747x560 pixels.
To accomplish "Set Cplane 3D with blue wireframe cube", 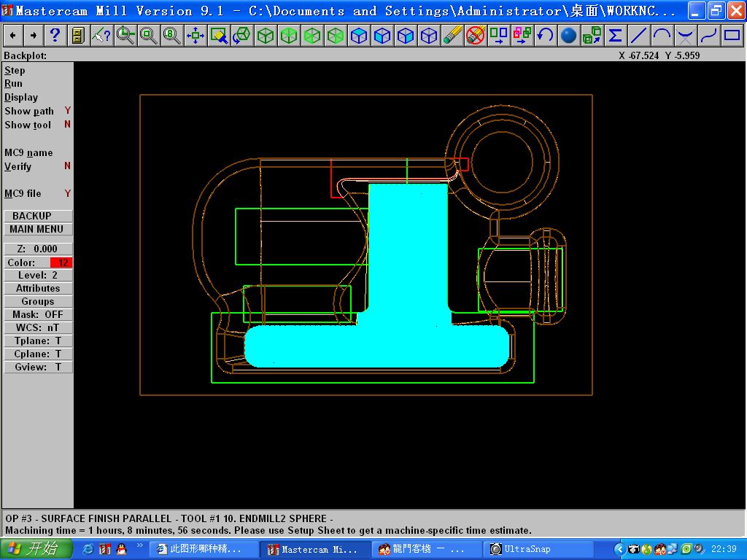I will point(428,35).
